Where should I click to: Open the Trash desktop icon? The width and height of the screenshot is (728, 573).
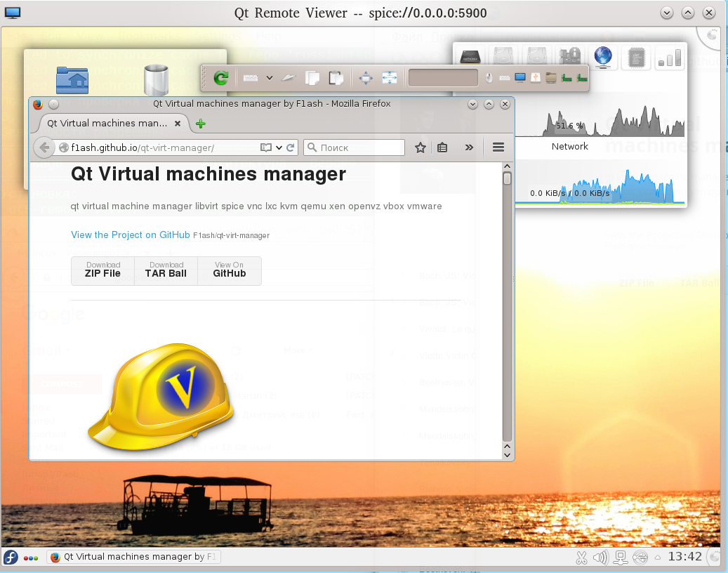tap(156, 80)
